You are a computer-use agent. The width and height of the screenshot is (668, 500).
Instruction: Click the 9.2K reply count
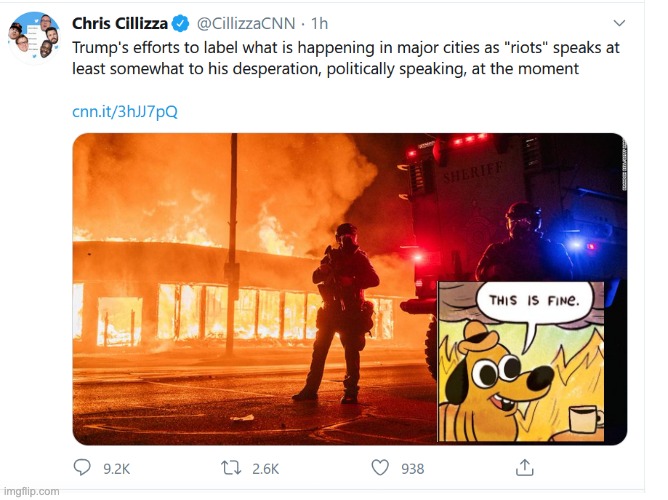click(x=118, y=468)
